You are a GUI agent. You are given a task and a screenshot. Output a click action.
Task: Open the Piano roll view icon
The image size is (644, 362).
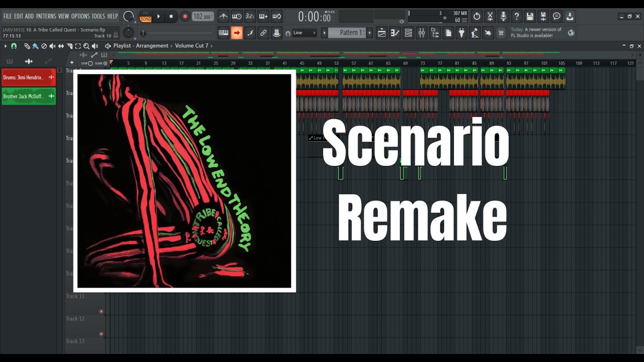(395, 33)
